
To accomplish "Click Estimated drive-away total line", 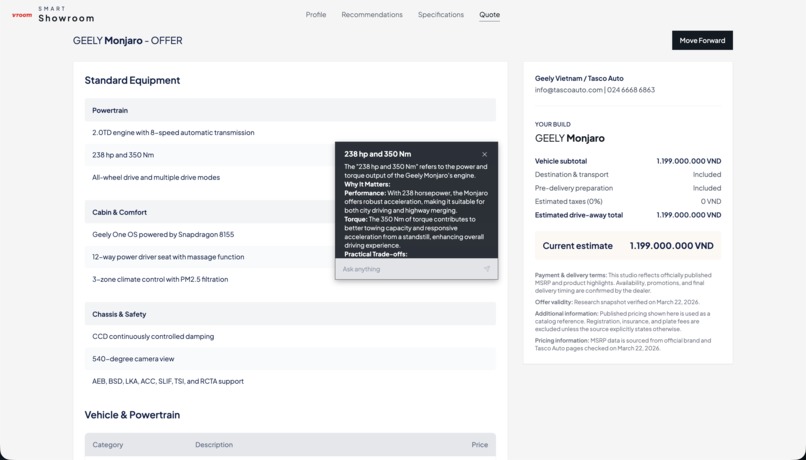I will (x=628, y=215).
